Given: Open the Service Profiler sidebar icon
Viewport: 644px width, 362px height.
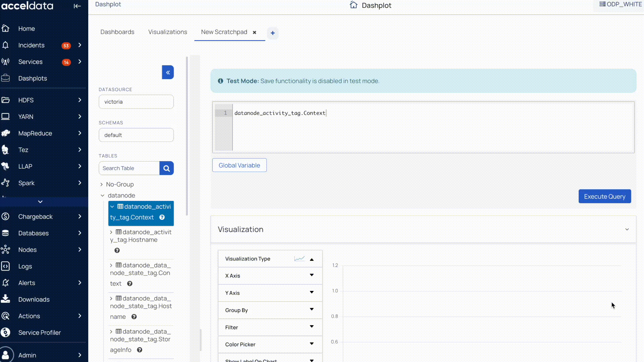Looking at the screenshot, I should pos(5,333).
